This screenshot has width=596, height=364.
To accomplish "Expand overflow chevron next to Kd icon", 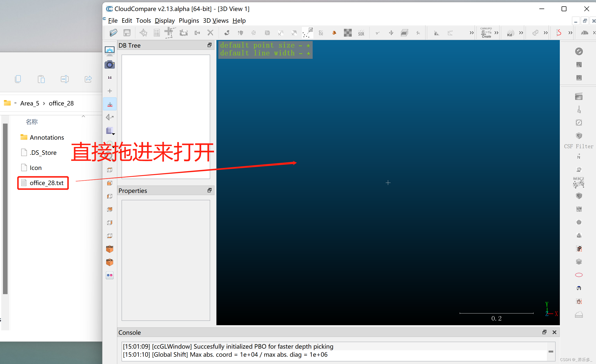I will tap(521, 33).
